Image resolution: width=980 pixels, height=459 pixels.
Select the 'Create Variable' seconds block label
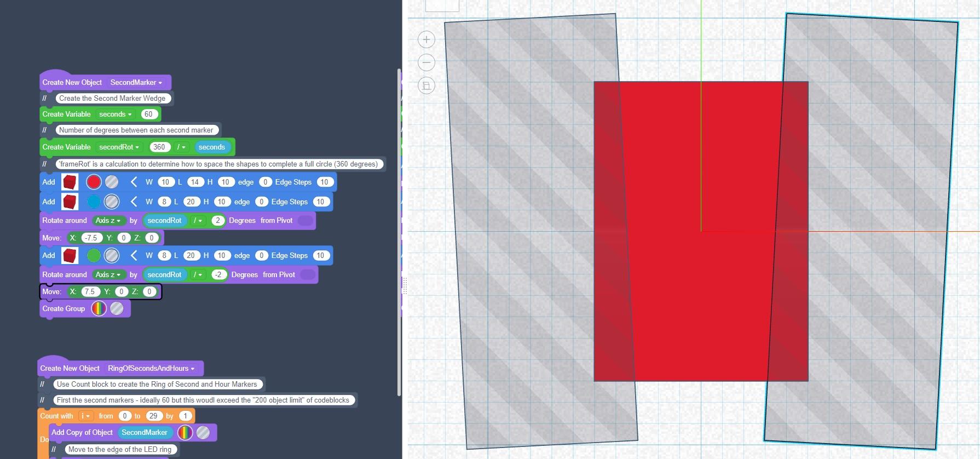(x=67, y=114)
